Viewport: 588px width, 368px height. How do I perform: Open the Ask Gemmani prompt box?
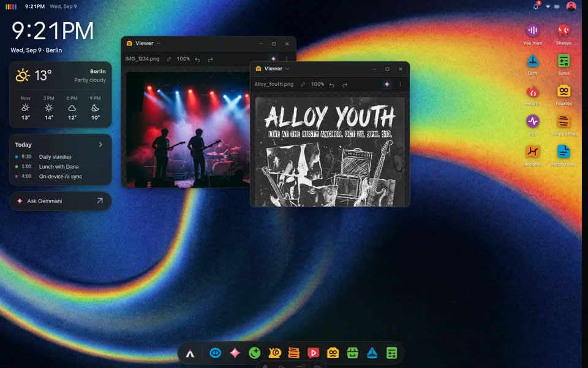pos(61,201)
